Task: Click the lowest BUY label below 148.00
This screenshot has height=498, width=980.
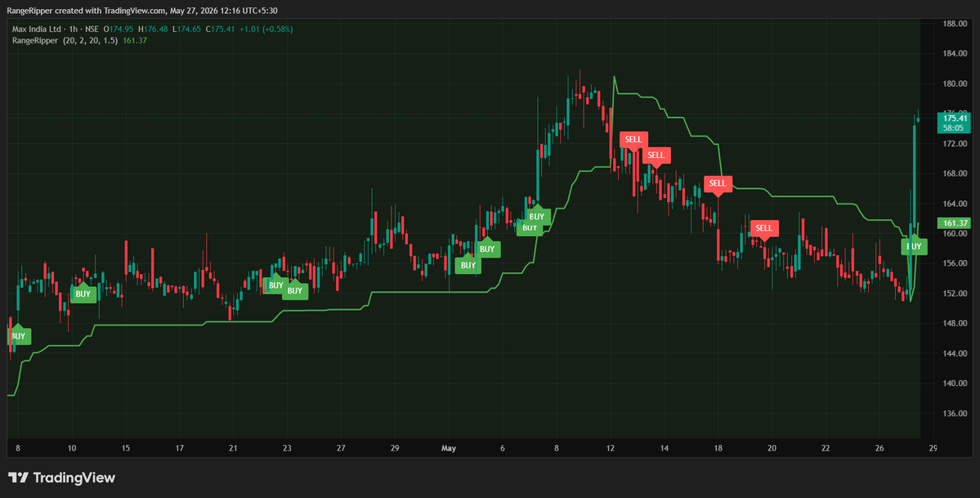Action: [x=18, y=335]
